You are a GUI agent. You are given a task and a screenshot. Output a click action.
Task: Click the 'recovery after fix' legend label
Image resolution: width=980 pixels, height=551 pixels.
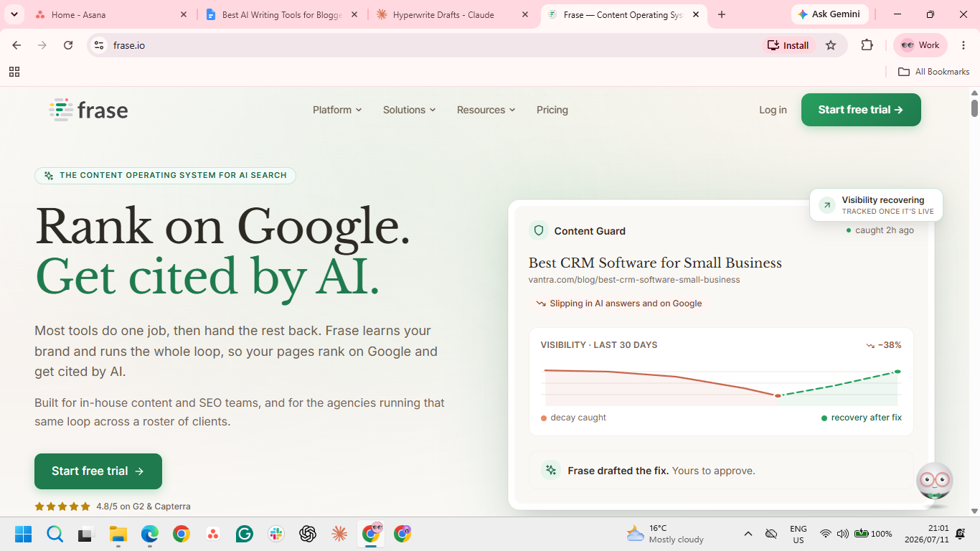866,418
